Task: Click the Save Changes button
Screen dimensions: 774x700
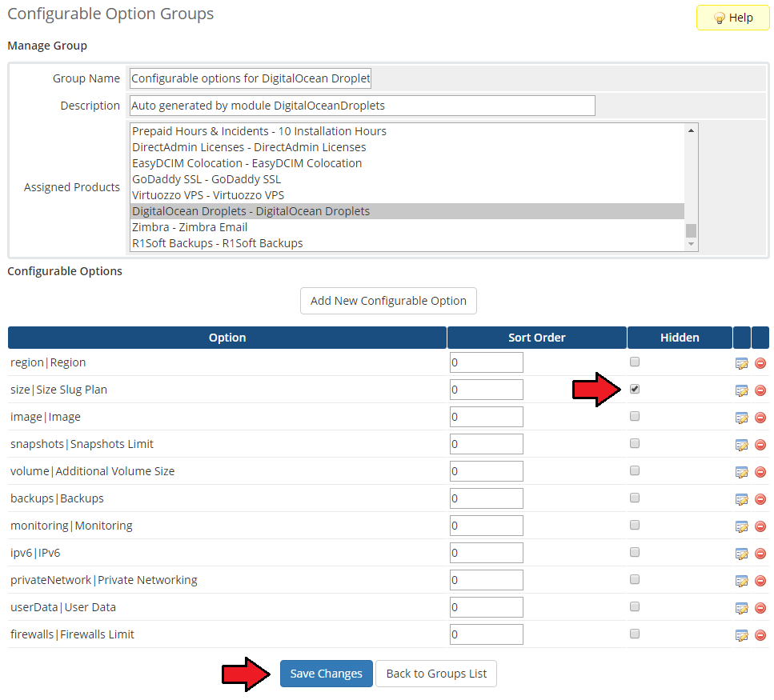Action: click(327, 674)
